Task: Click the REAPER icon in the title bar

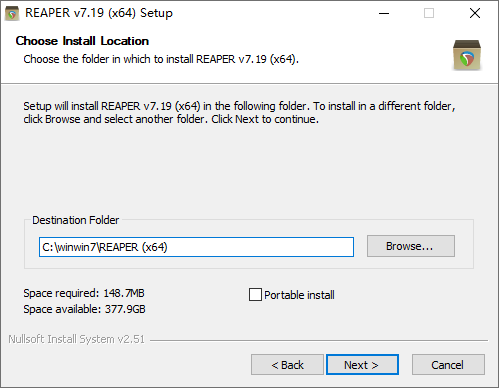Action: click(12, 14)
